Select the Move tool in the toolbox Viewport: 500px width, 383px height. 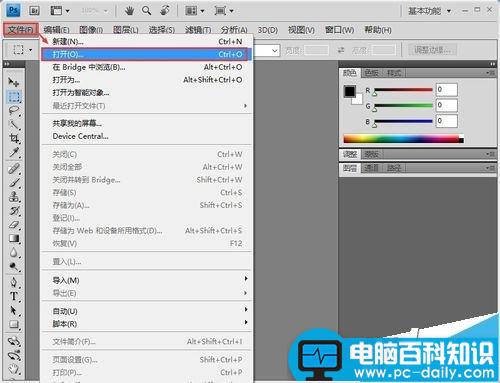(14, 82)
